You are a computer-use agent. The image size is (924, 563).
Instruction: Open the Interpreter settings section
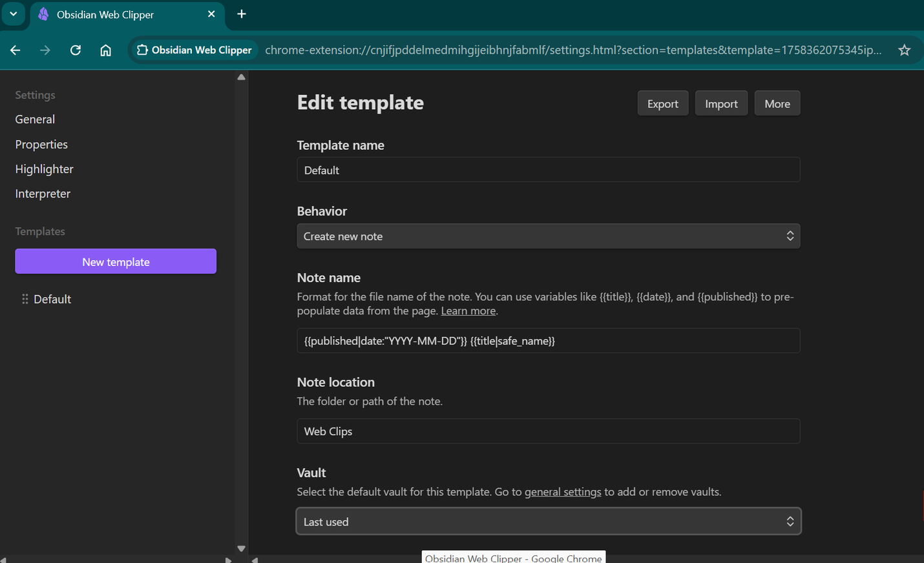43,194
